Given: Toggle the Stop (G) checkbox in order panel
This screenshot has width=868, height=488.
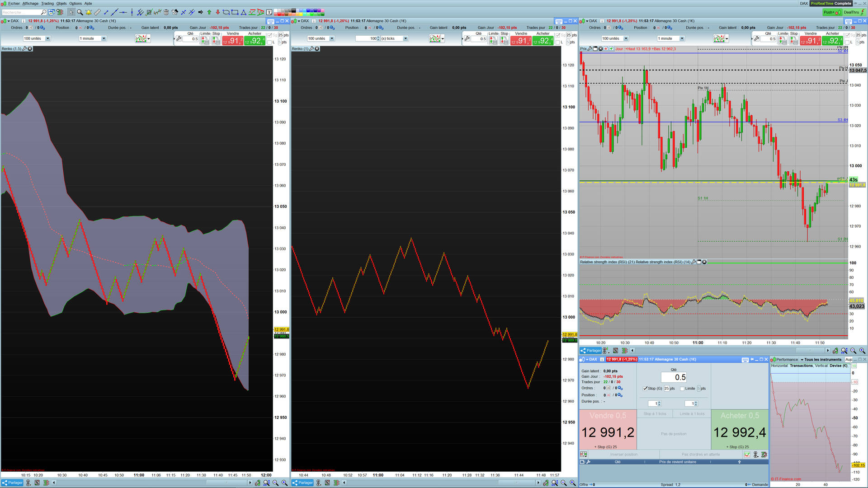Looking at the screenshot, I should click(x=646, y=388).
